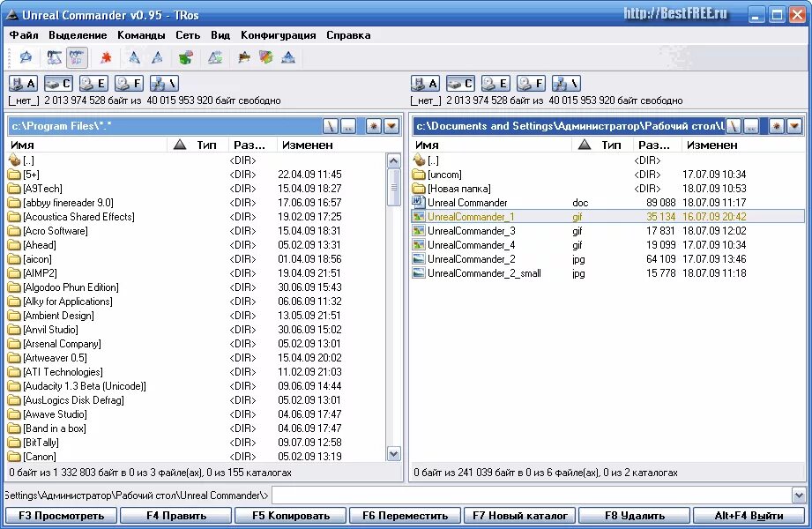Open network drive button in right panel

pyautogui.click(x=566, y=84)
